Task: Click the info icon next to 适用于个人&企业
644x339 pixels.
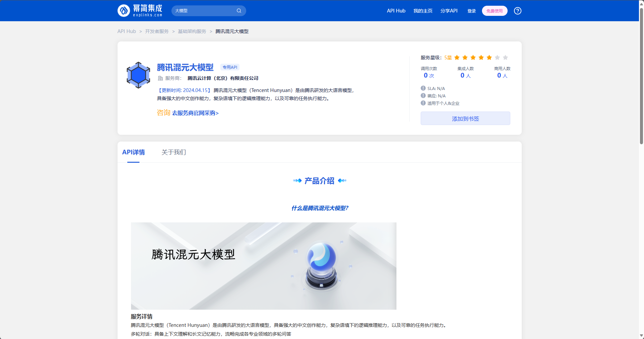Action: (423, 103)
